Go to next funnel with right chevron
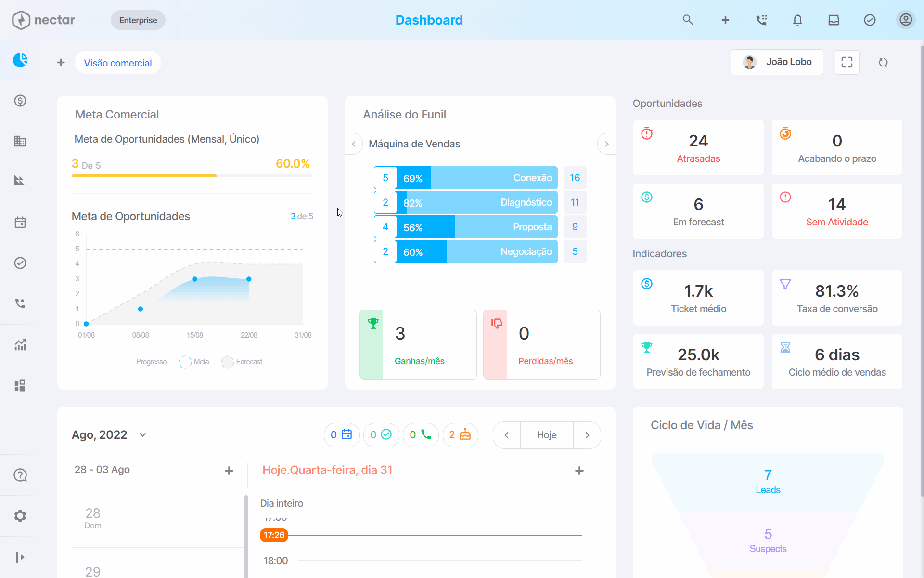This screenshot has height=578, width=924. click(x=606, y=144)
